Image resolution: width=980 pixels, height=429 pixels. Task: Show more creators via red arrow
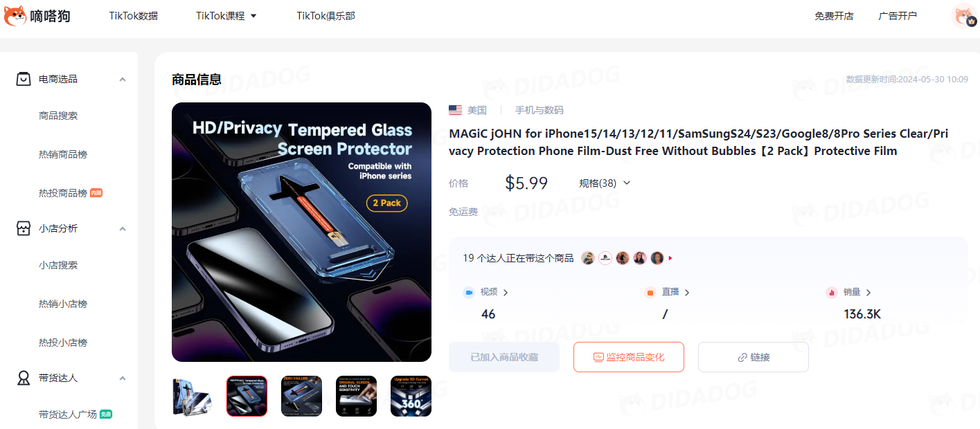(x=670, y=258)
